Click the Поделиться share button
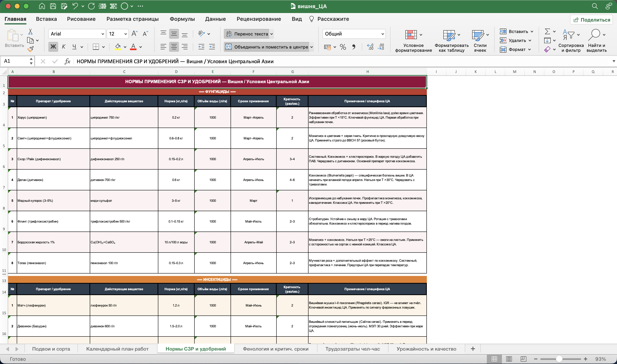This screenshot has width=617, height=364. click(x=592, y=20)
